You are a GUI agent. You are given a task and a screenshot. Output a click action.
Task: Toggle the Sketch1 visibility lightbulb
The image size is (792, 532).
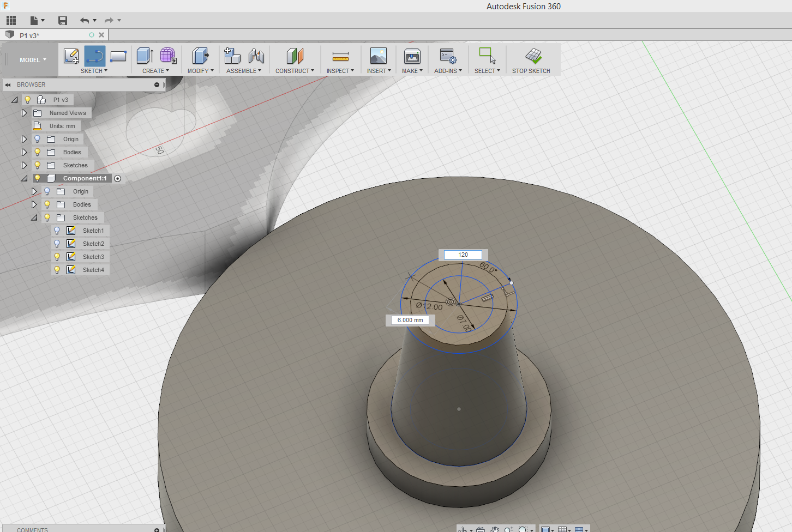57,231
